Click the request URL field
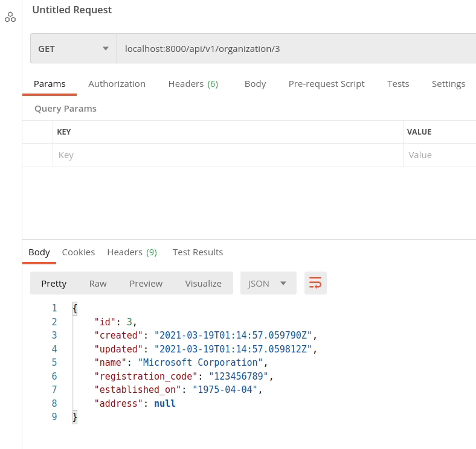Screen dimensions: 476x449 coord(296,49)
